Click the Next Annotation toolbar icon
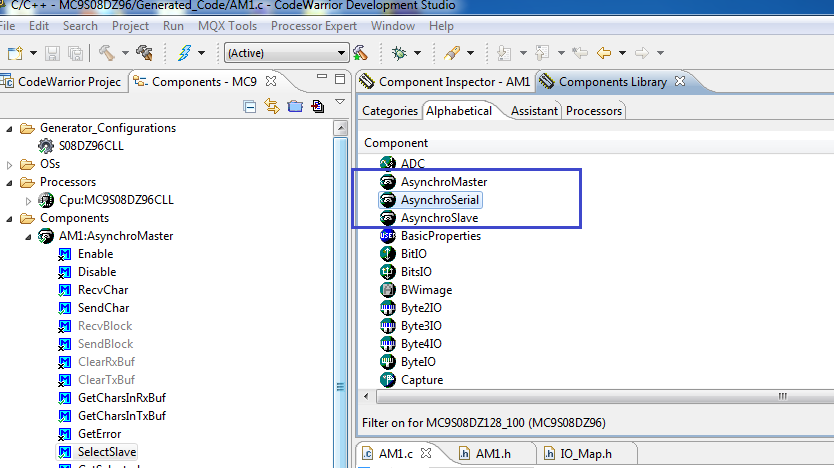This screenshot has width=834, height=468. [x=504, y=53]
